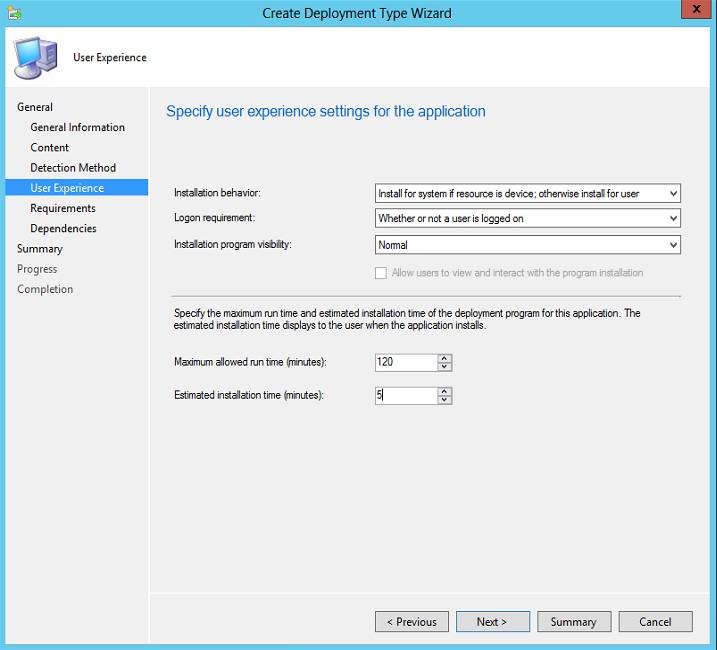Image resolution: width=717 pixels, height=650 pixels.
Task: Open the Detection Method step
Action: [x=73, y=167]
